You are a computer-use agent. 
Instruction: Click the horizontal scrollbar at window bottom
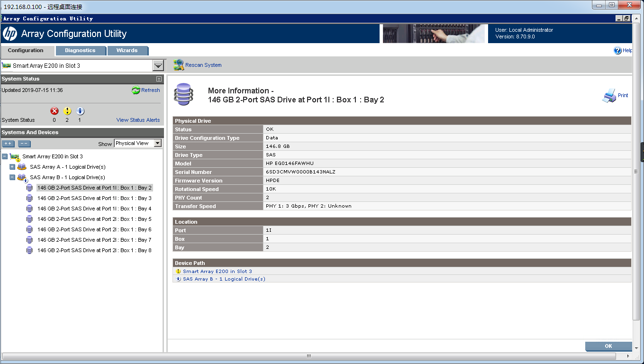click(308, 356)
